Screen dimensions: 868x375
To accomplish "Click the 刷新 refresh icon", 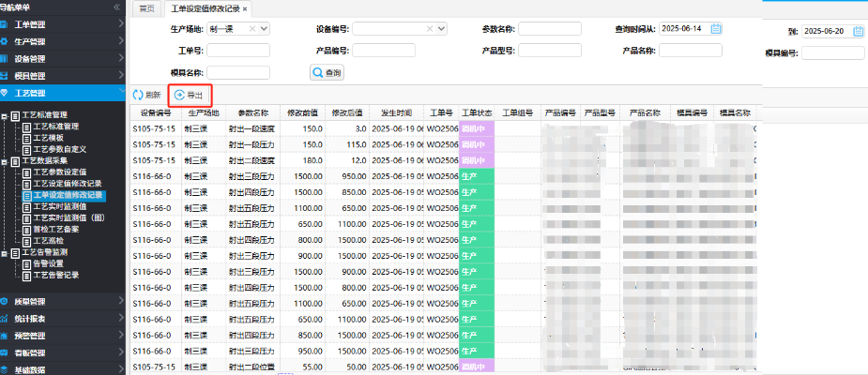I will pyautogui.click(x=138, y=95).
